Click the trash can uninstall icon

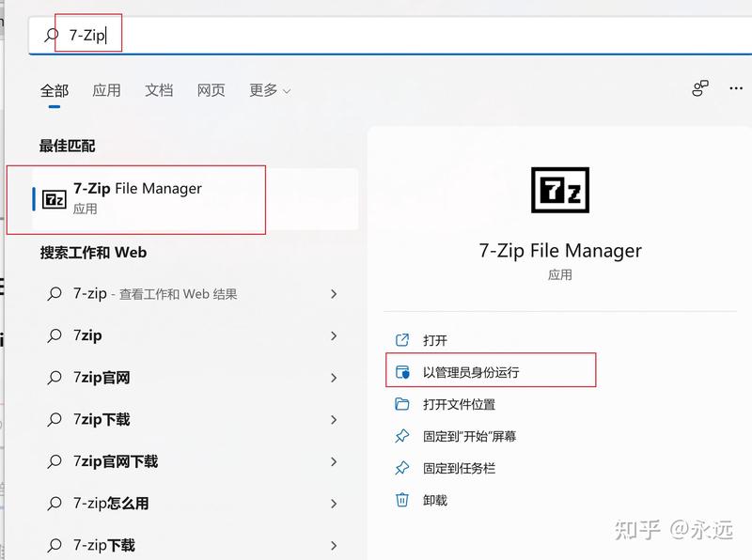pyautogui.click(x=402, y=500)
